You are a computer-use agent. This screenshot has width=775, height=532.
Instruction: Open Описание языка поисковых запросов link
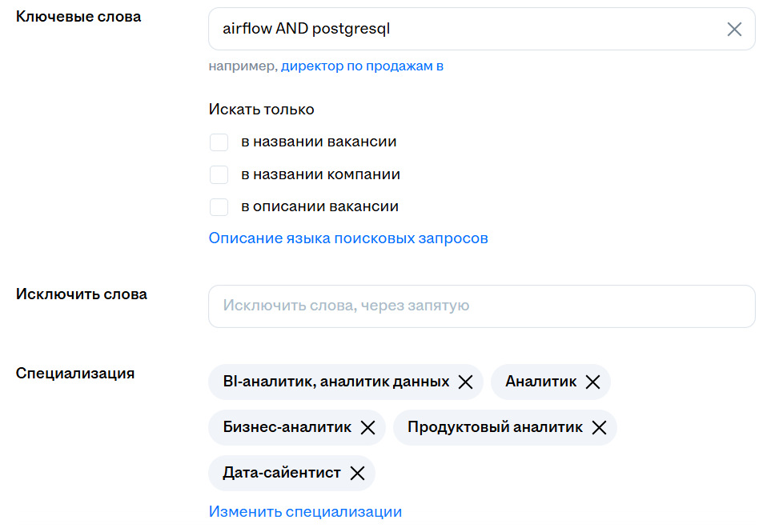pos(348,238)
